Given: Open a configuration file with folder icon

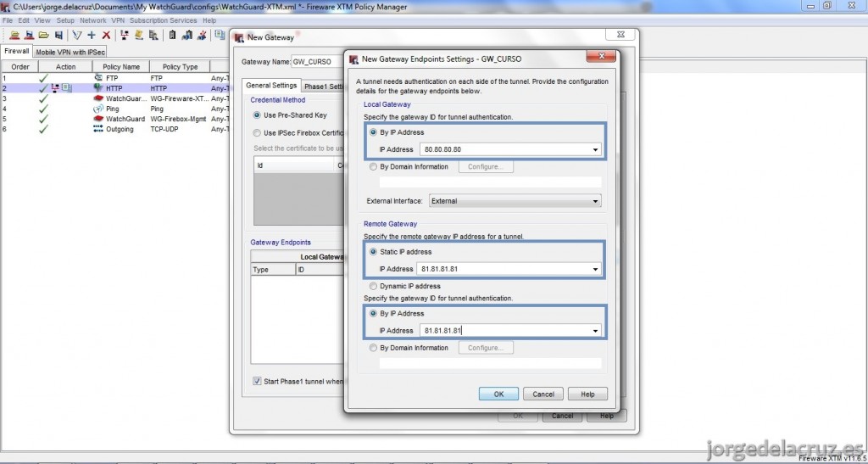Looking at the screenshot, I should [x=44, y=36].
